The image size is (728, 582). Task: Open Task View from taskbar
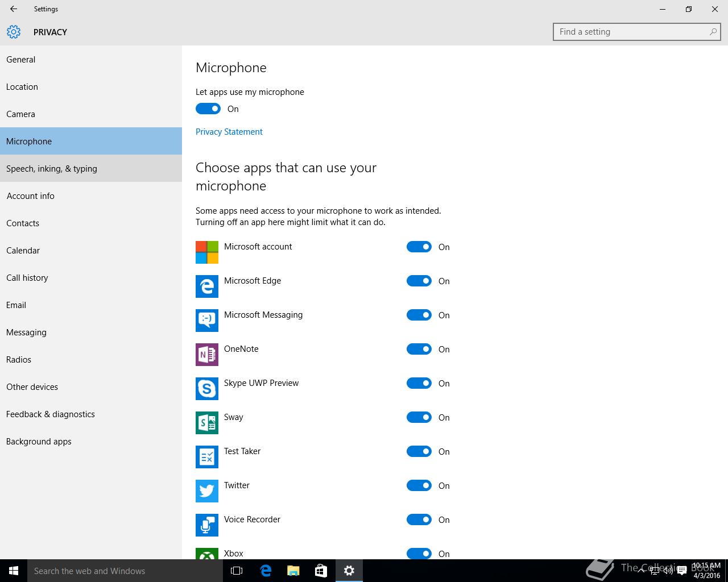tap(237, 571)
